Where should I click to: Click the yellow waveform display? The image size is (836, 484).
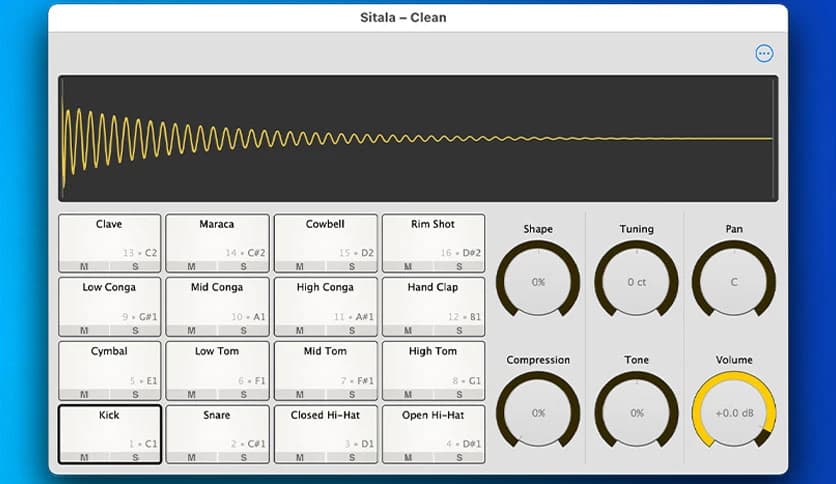pos(418,139)
